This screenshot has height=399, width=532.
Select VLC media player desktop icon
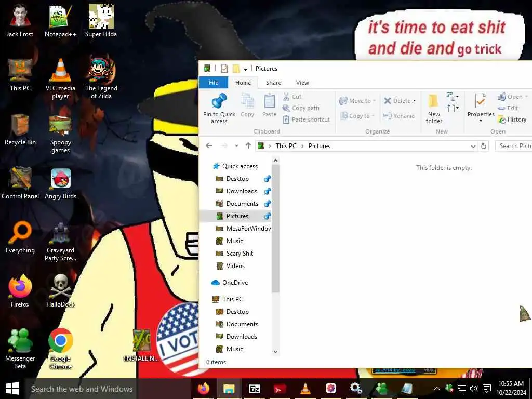[x=60, y=78]
